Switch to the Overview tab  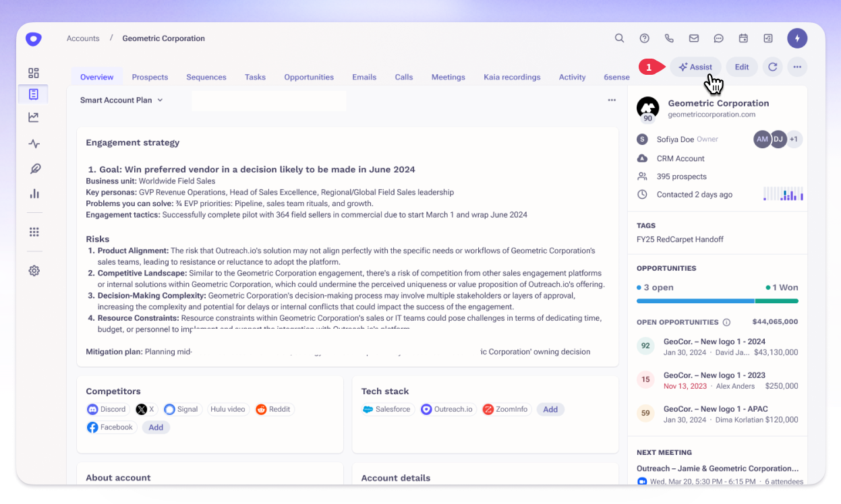point(97,77)
